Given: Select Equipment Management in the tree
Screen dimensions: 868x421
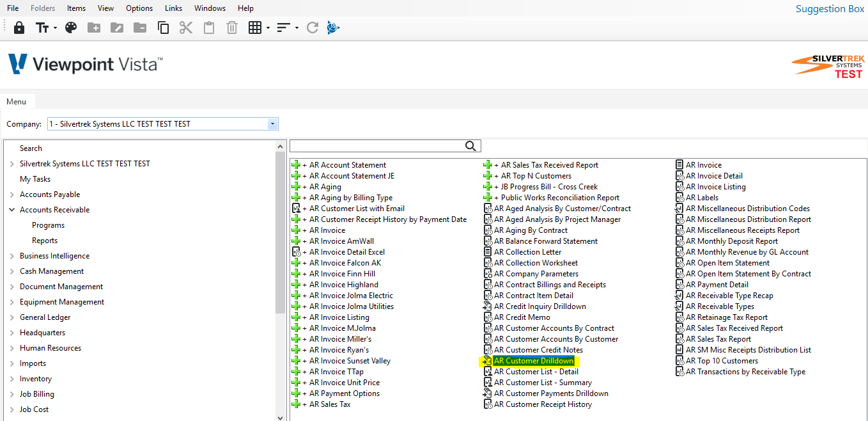Looking at the screenshot, I should (62, 302).
